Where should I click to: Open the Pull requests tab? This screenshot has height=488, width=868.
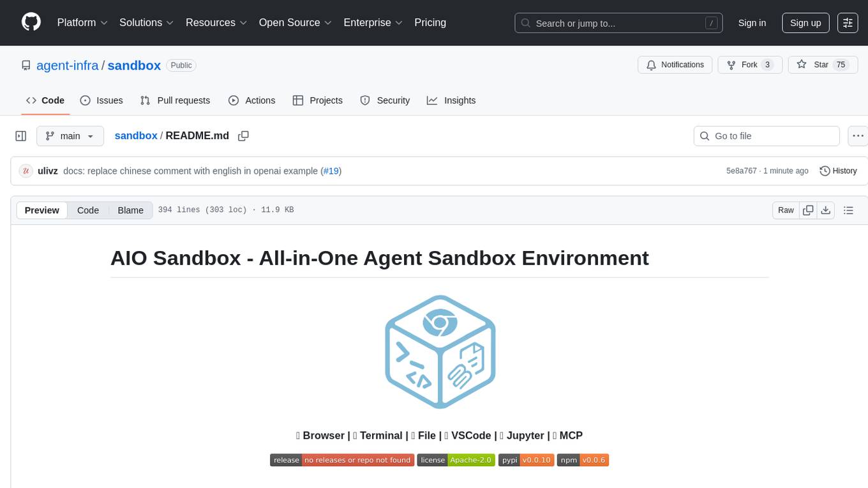175,100
